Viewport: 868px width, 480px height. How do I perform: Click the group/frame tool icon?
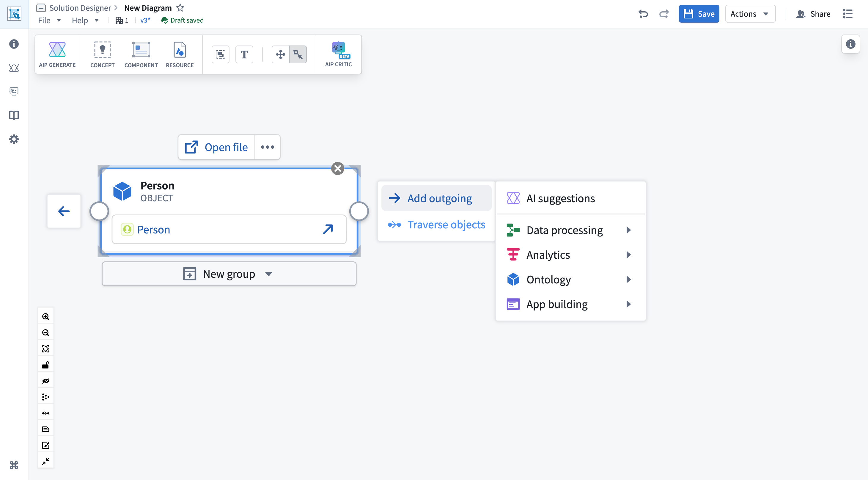[220, 54]
